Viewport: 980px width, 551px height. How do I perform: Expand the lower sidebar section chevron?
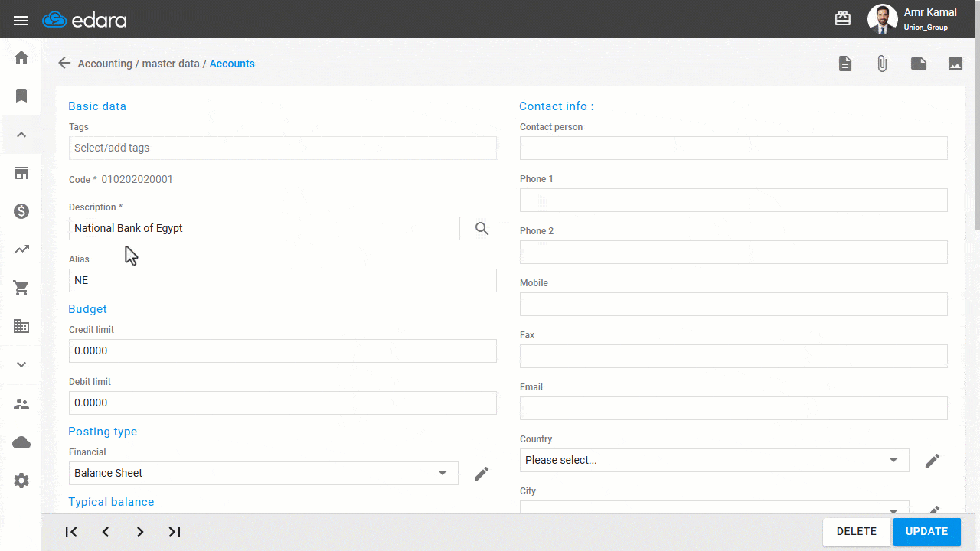21,364
